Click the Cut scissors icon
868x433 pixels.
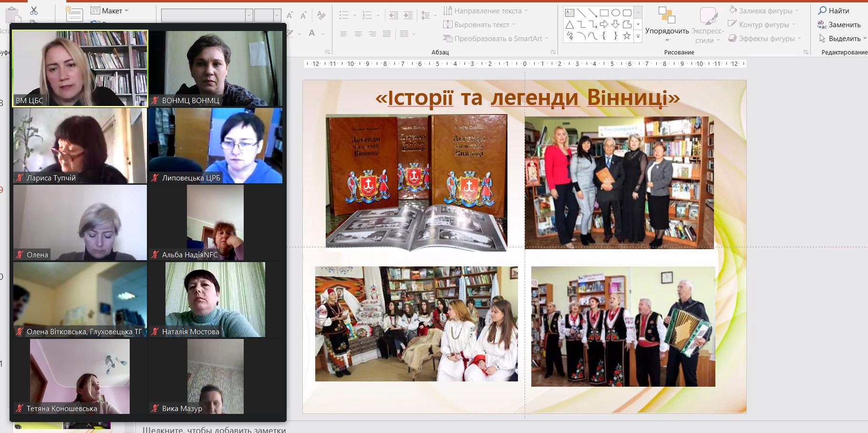coord(34,11)
